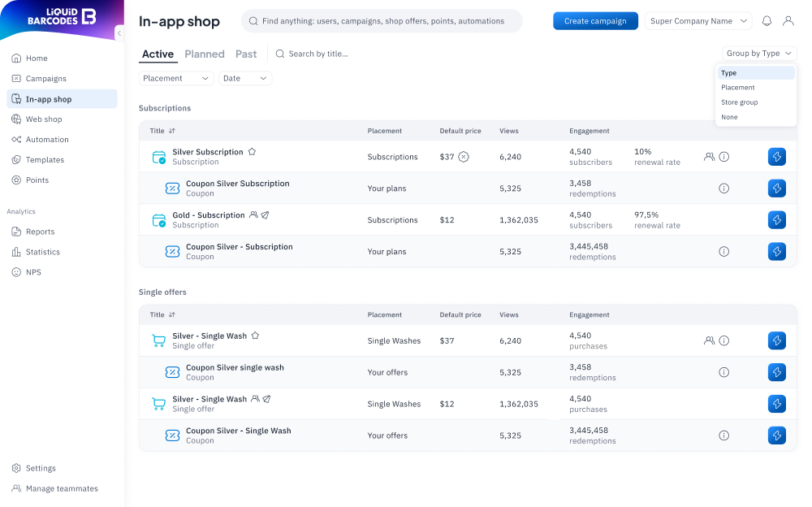The height and width of the screenshot is (507, 812).
Task: Toggle the favorite star on Silver Subscription
Action: (x=252, y=151)
